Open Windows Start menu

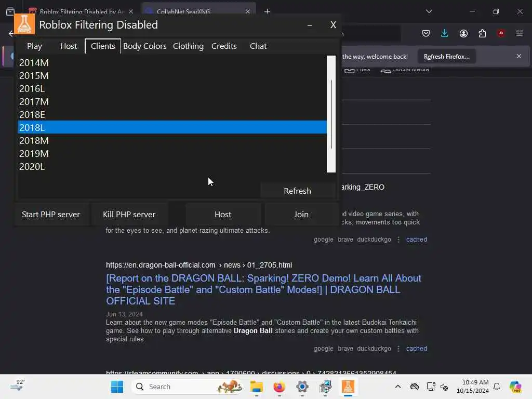pos(117,387)
